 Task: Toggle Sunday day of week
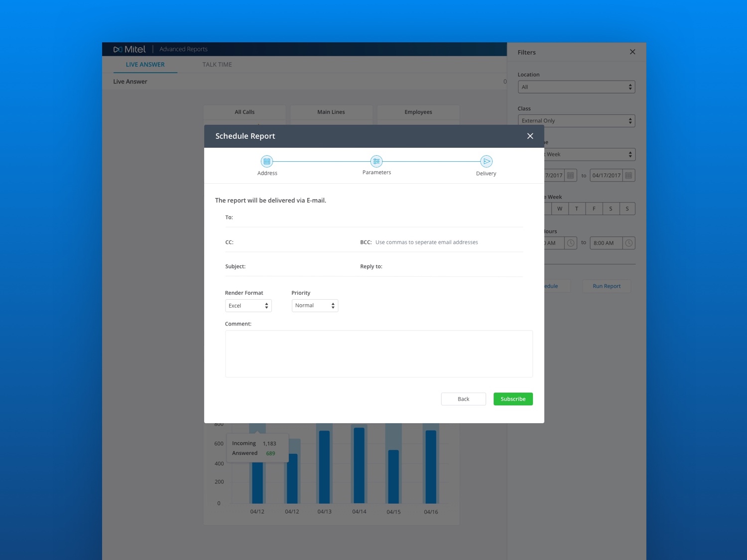coord(627,209)
